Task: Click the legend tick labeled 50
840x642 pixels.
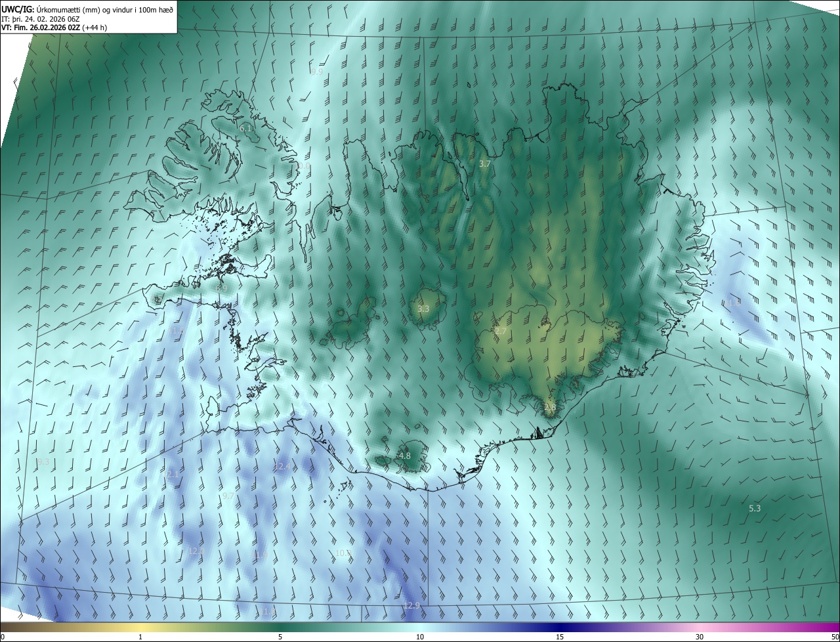Action: click(x=835, y=637)
